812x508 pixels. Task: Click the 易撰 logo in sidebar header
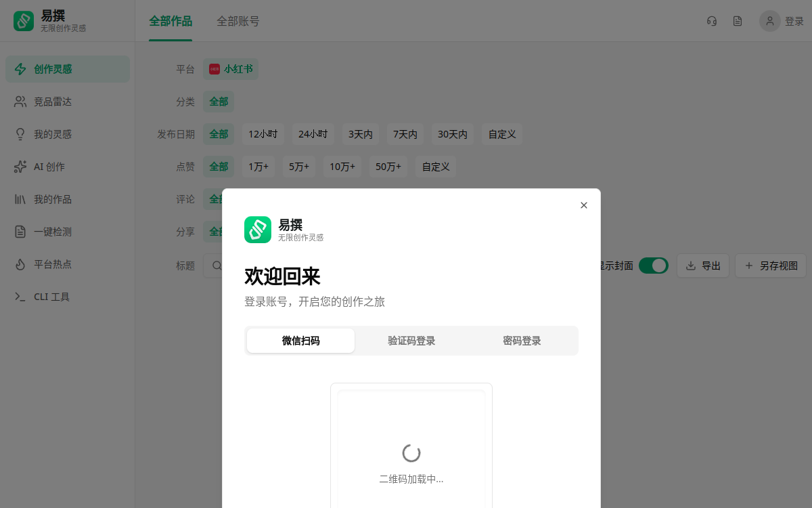coord(24,21)
